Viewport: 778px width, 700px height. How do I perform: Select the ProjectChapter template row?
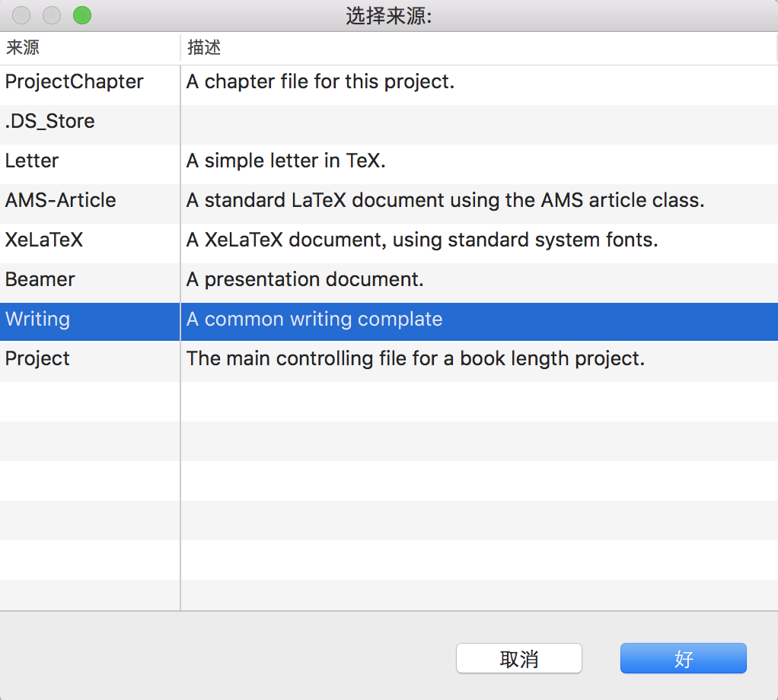[74, 81]
